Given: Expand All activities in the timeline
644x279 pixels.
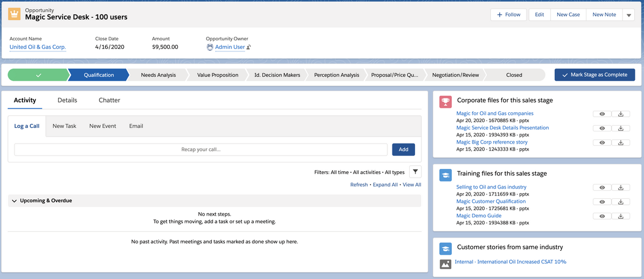Looking at the screenshot, I should tap(385, 185).
